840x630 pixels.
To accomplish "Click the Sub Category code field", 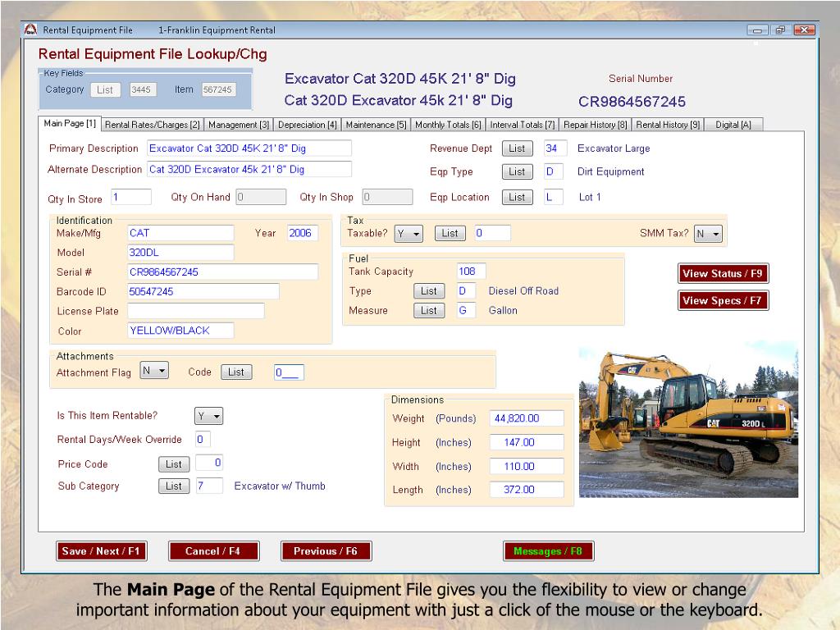I will [x=209, y=486].
